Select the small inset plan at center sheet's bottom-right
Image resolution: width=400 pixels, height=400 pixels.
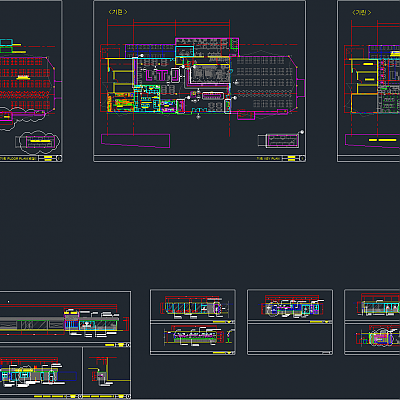278,141
